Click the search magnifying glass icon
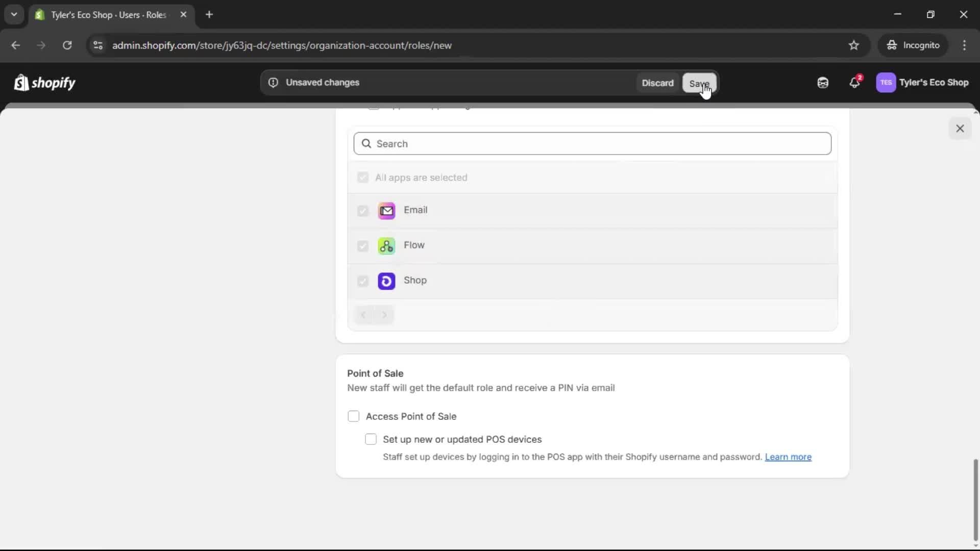Viewport: 980px width, 551px height. pos(366,143)
